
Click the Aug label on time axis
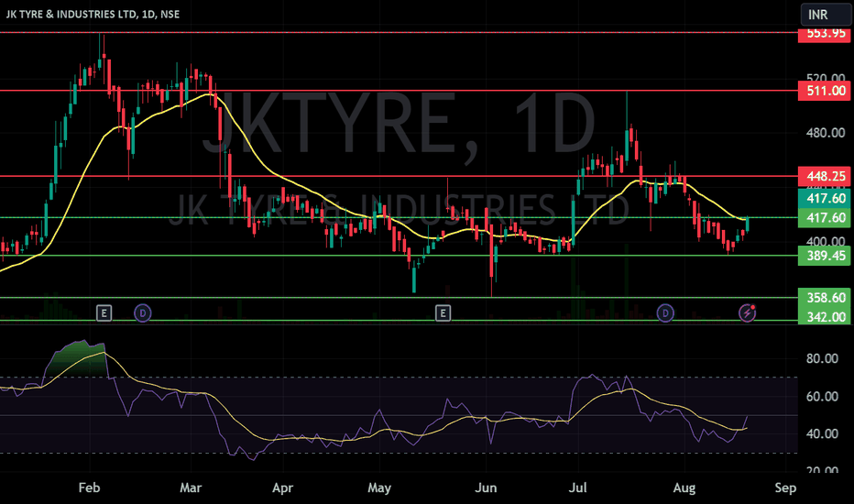tap(684, 488)
